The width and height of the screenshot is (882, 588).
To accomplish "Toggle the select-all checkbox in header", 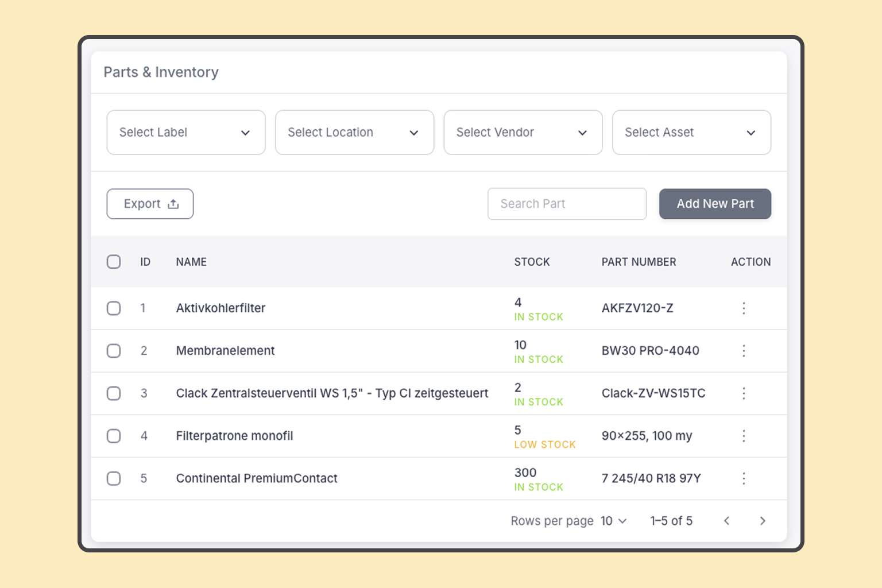I will coord(114,262).
